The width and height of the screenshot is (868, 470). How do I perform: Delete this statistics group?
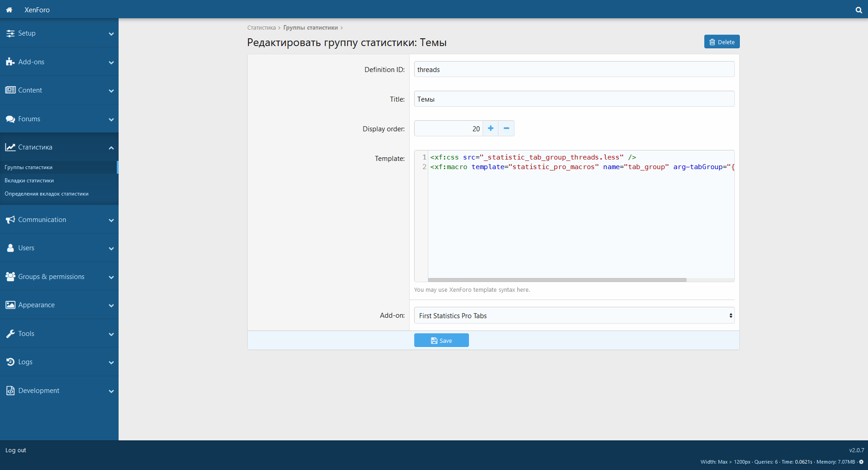[x=722, y=42]
